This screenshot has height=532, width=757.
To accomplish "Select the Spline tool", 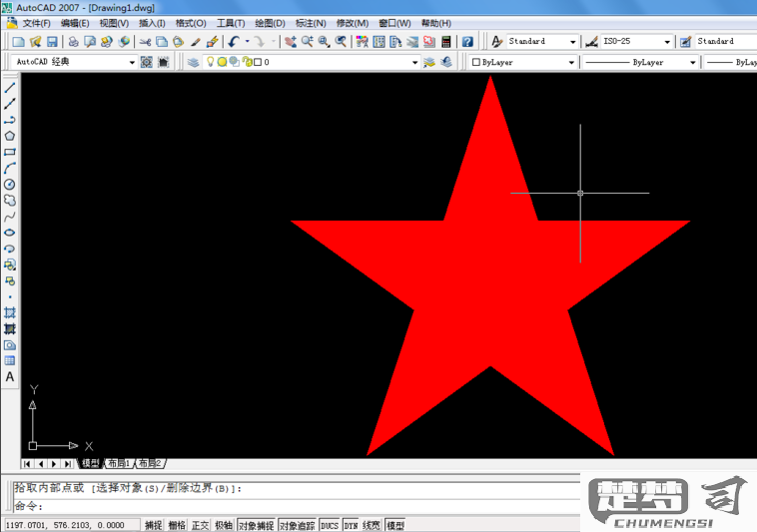I will [10, 217].
